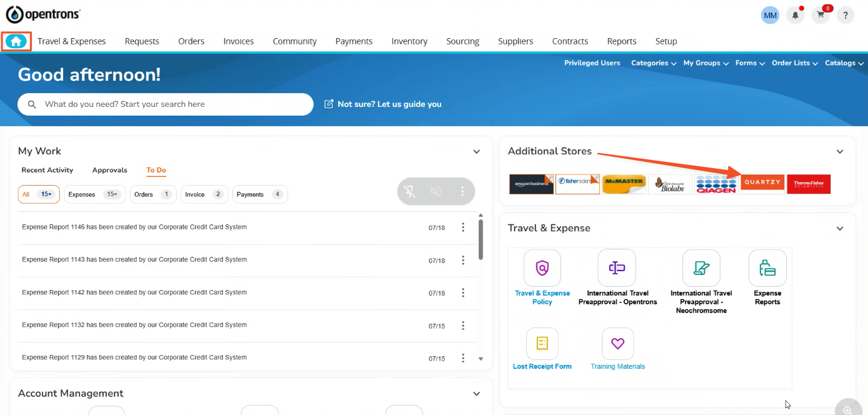Open the Requests menu
Viewport: 868px width, 415px height.
pyautogui.click(x=142, y=41)
